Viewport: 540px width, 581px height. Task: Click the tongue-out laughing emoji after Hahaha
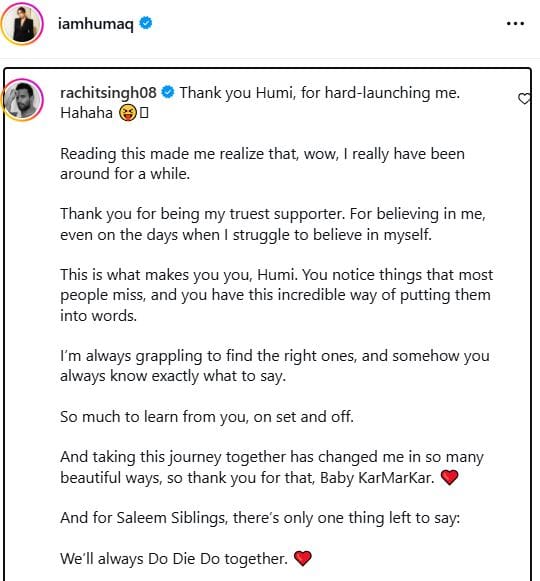pos(128,113)
